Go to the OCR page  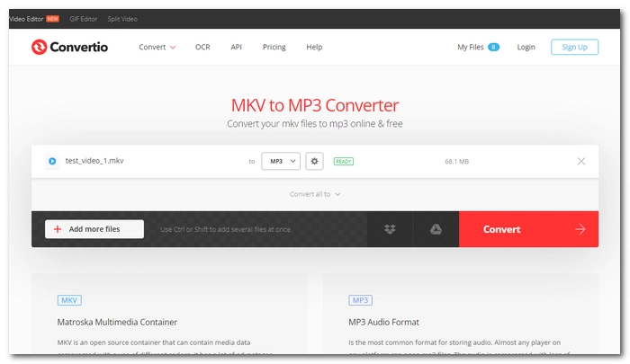click(202, 47)
